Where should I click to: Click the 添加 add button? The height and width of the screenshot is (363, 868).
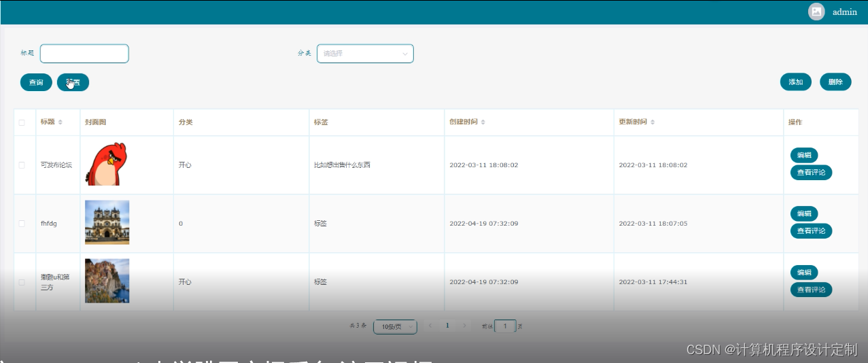[795, 82]
